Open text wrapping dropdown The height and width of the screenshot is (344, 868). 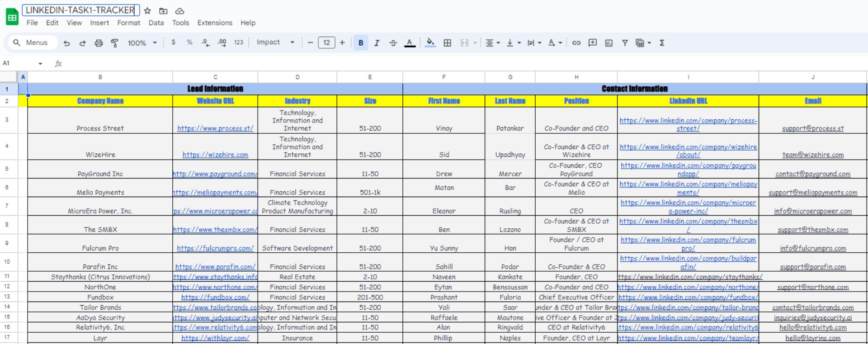(x=534, y=43)
